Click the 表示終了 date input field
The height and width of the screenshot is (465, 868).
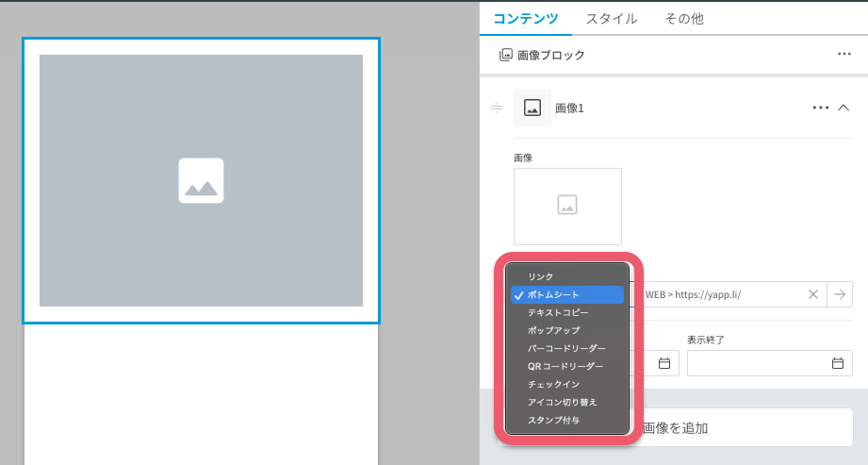[x=769, y=363]
